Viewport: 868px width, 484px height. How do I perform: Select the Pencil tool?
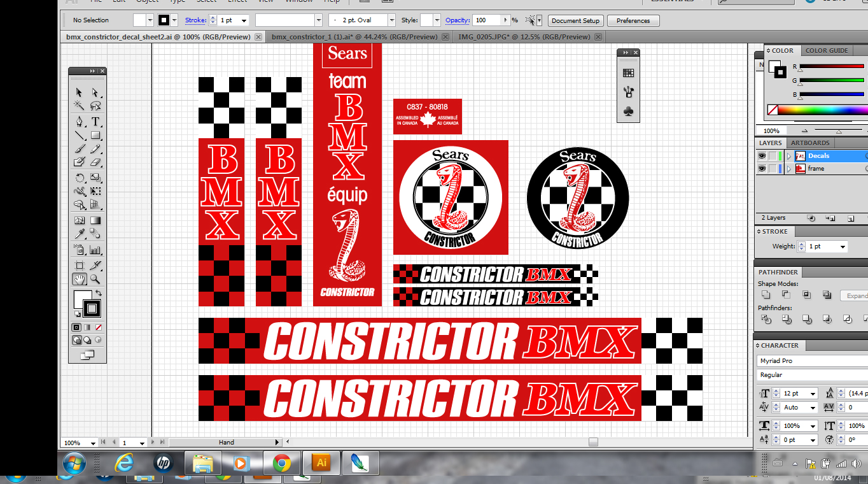coord(95,149)
